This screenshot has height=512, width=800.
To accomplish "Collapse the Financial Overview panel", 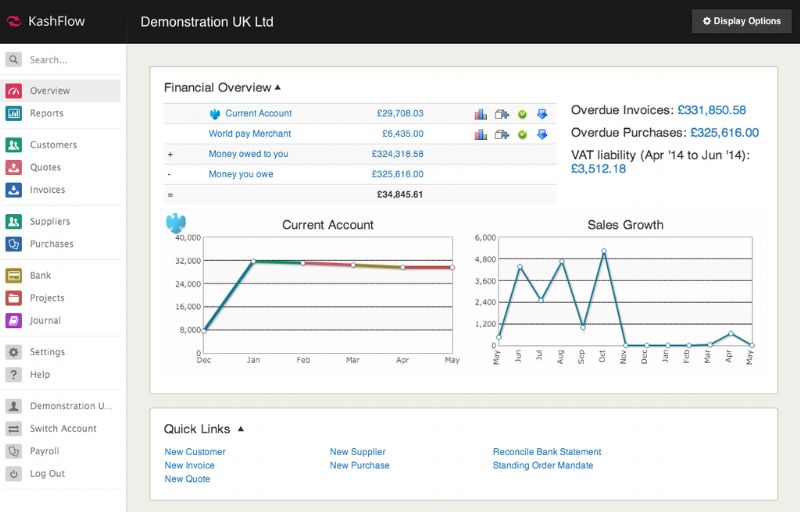I will 278,88.
